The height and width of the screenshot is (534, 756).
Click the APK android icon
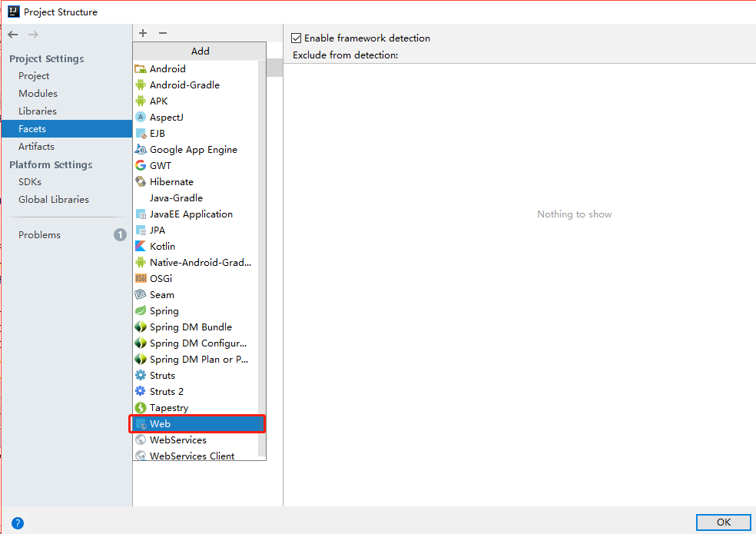click(141, 101)
